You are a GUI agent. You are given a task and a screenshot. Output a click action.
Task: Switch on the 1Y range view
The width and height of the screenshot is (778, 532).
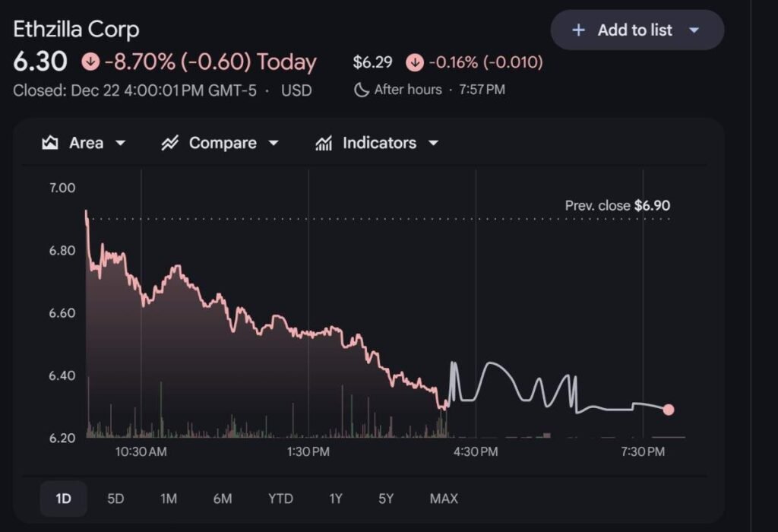[334, 499]
